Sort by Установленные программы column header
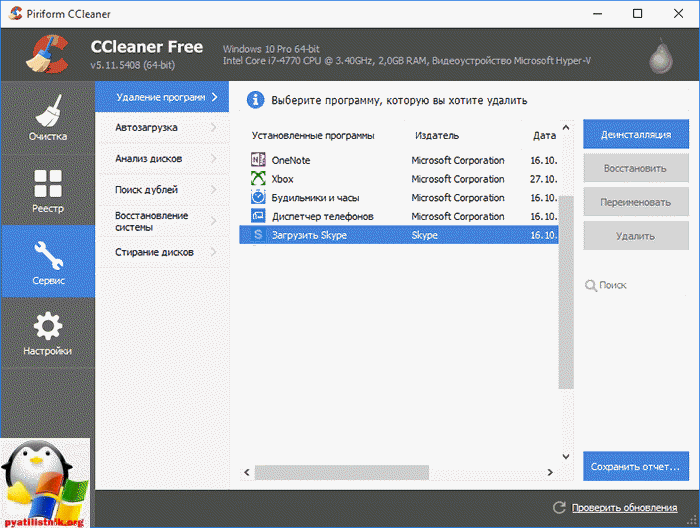The height and width of the screenshot is (528, 700). point(313,135)
